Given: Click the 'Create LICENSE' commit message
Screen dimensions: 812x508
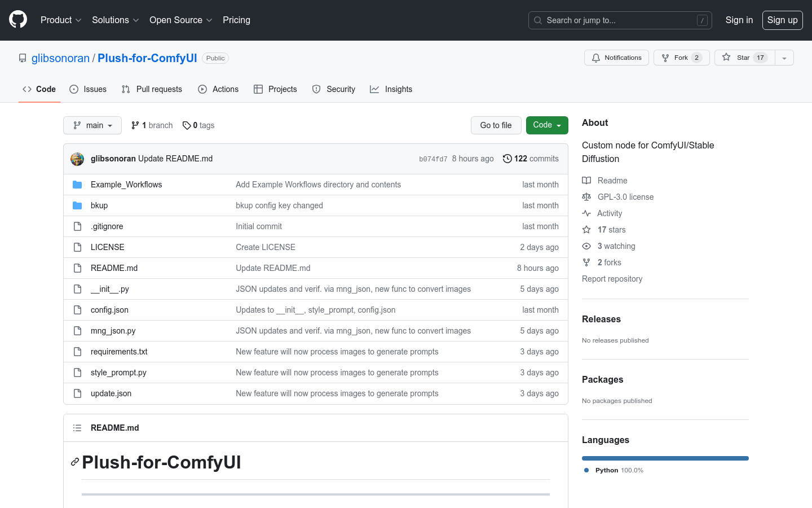Looking at the screenshot, I should [x=266, y=247].
